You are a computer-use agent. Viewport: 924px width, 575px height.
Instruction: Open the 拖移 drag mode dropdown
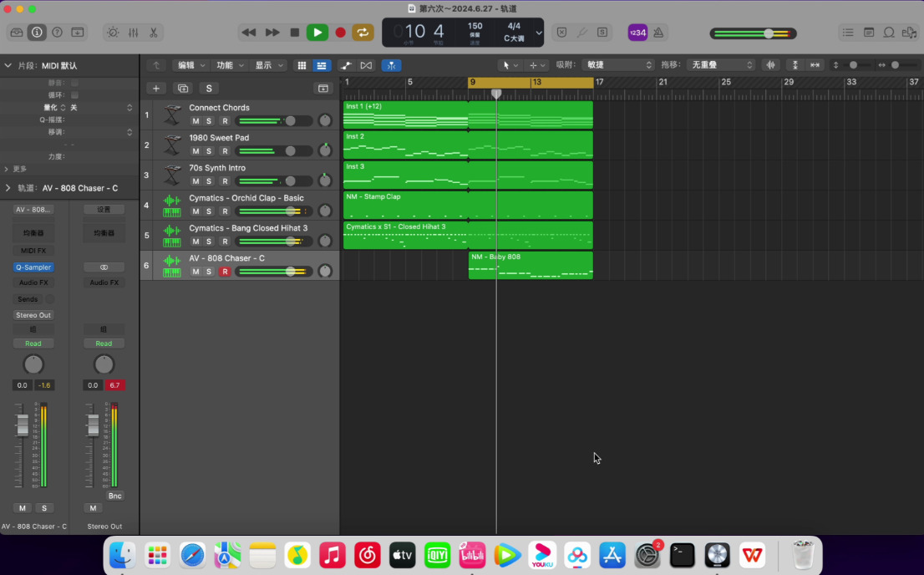click(x=721, y=65)
